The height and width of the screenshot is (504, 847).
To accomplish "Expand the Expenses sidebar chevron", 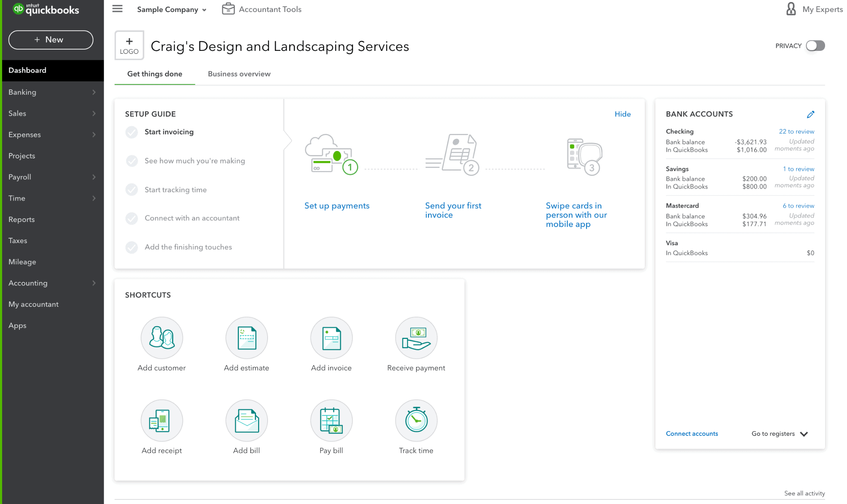I will [94, 134].
